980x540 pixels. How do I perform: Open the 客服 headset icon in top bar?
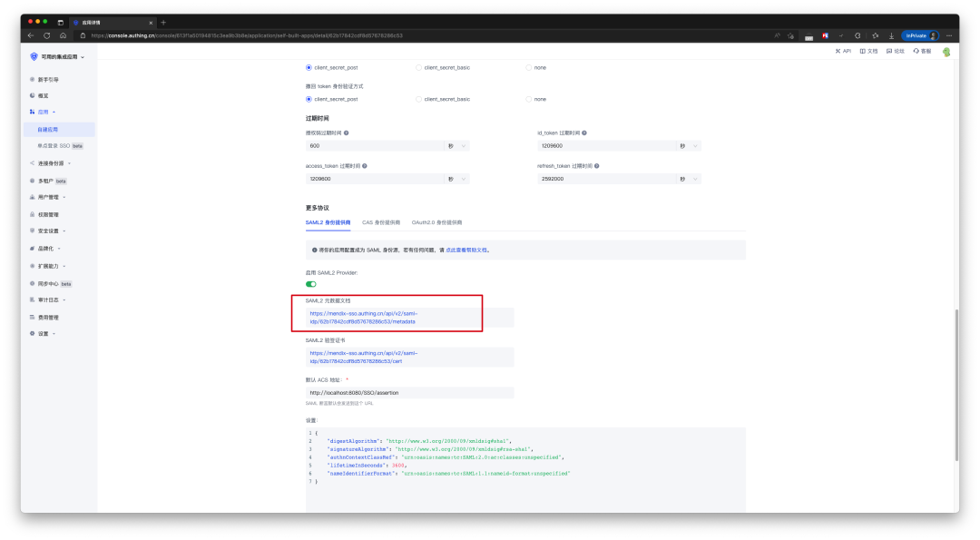[916, 51]
